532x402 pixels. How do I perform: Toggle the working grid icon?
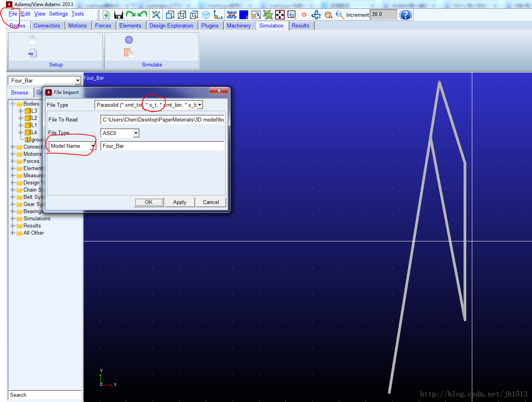point(232,15)
